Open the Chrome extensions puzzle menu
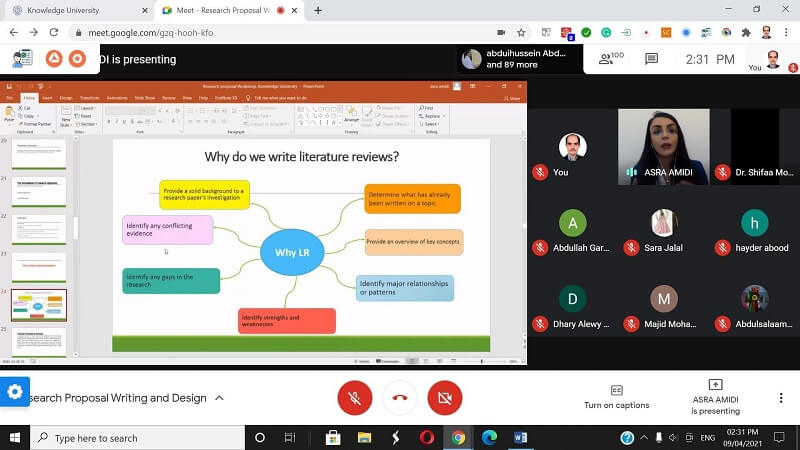This screenshot has height=450, width=800. click(746, 33)
